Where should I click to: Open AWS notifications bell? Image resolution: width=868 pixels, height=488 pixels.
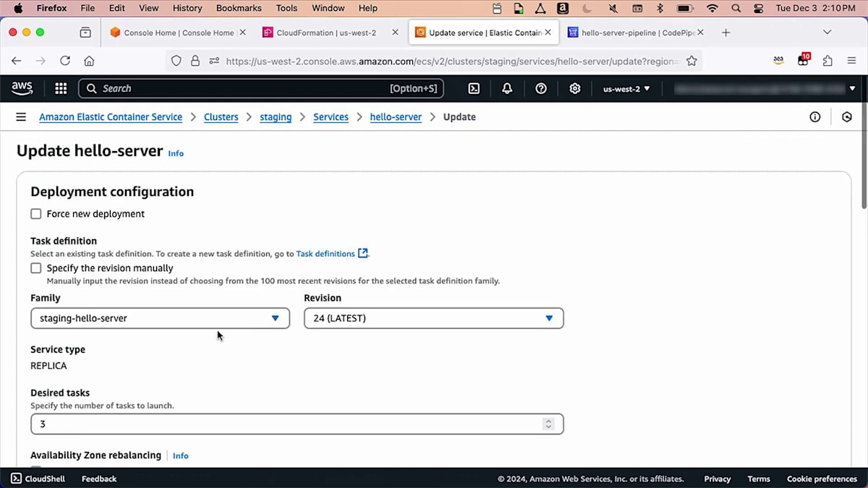pos(507,88)
